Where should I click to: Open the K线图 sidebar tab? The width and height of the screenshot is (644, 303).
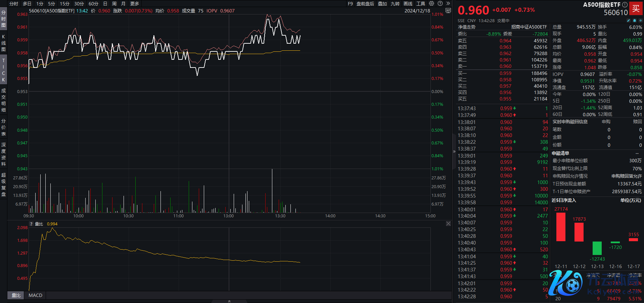click(3, 43)
